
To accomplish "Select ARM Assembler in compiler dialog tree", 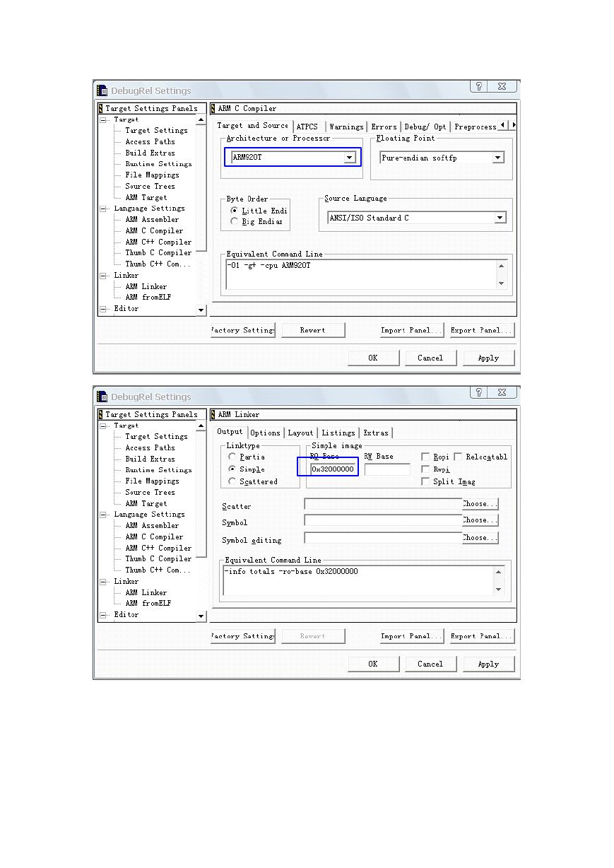I will pos(152,219).
